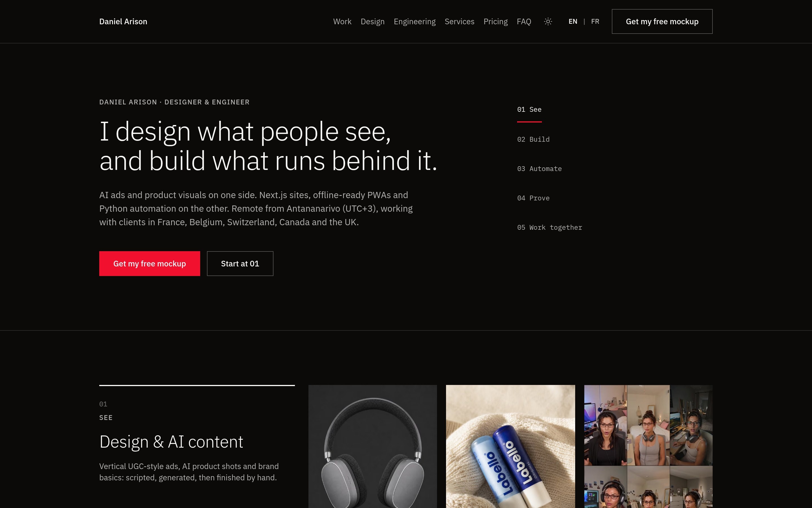Select the 01 See step
The width and height of the screenshot is (812, 508).
[x=529, y=110]
